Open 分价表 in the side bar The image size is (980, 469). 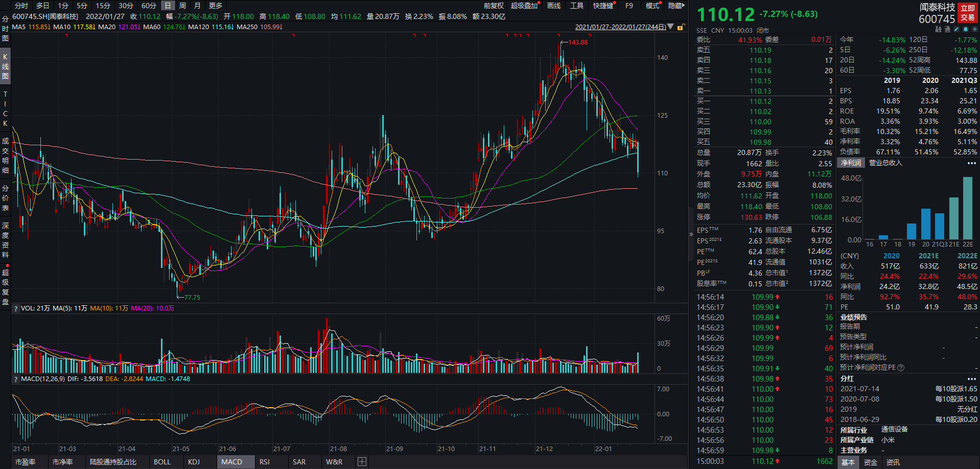(x=5, y=198)
